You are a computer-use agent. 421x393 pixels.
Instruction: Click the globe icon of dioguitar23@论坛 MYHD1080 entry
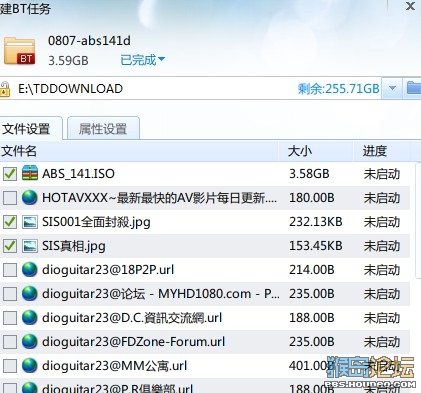(x=30, y=294)
